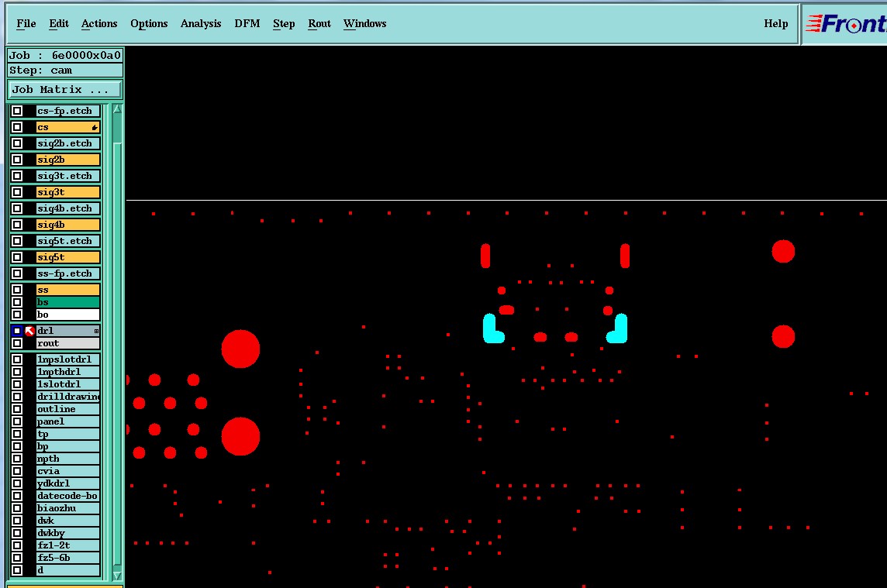The width and height of the screenshot is (887, 588).
Task: Select the npth layer name
Action: (68, 459)
